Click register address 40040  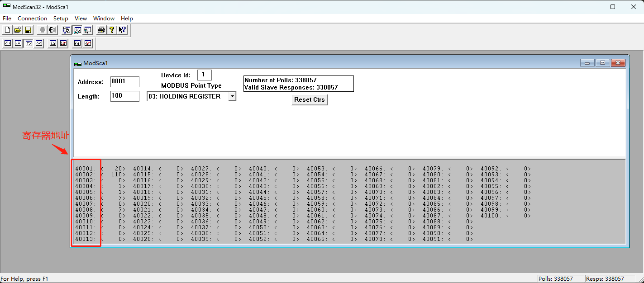258,169
